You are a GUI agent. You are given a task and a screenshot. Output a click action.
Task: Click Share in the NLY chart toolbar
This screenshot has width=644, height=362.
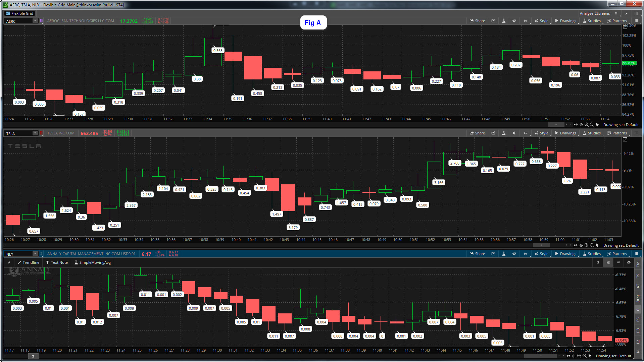(477, 254)
